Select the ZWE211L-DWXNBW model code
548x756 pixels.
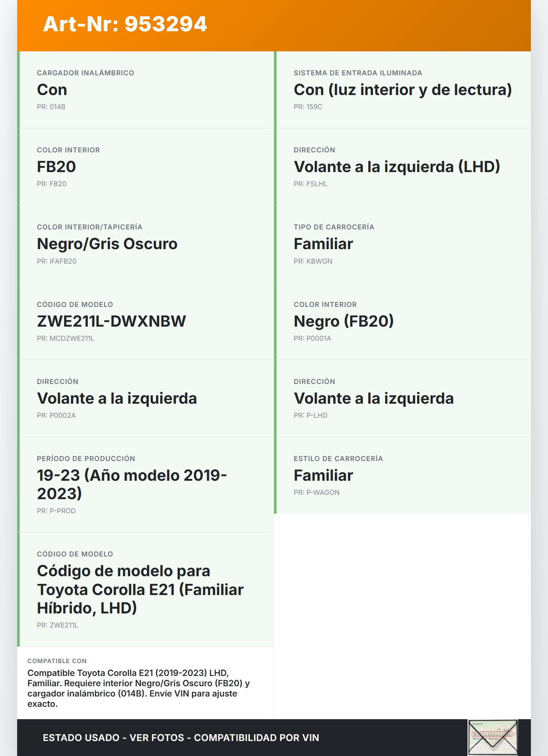(111, 321)
